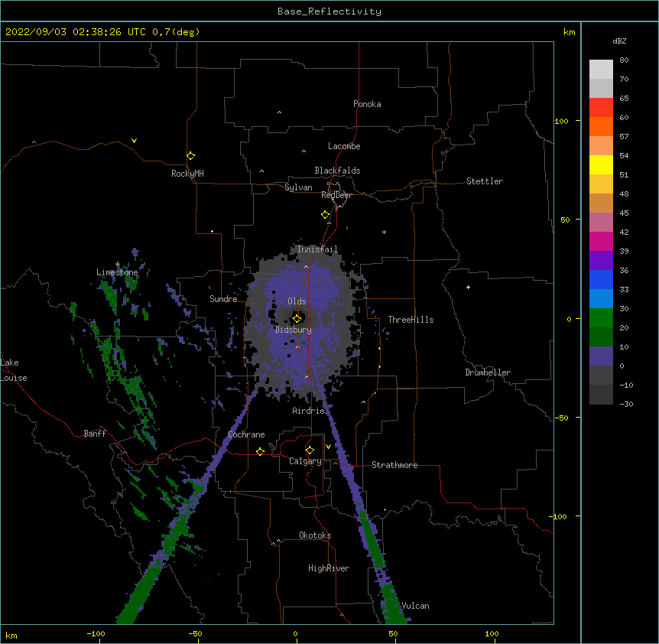Select the orange 57-60 dBZ legend swatch
Viewport: 659px width, 644px height.
point(601,126)
